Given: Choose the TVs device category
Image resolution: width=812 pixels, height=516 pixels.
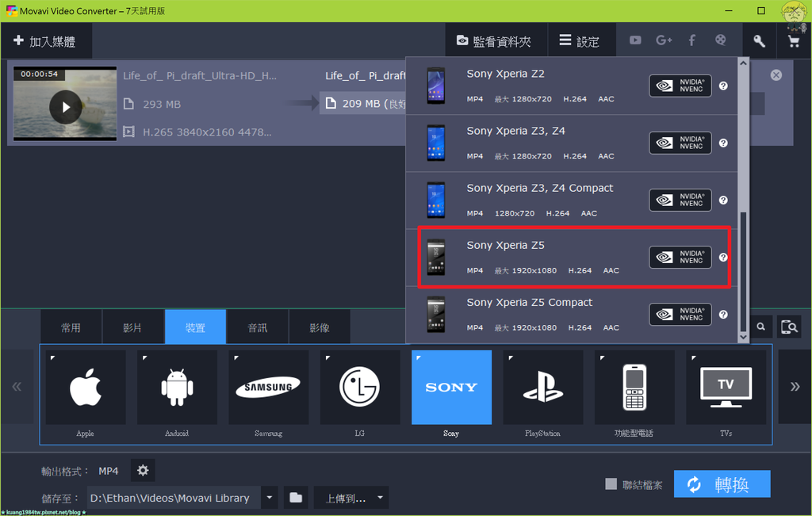Looking at the screenshot, I should pos(726,387).
